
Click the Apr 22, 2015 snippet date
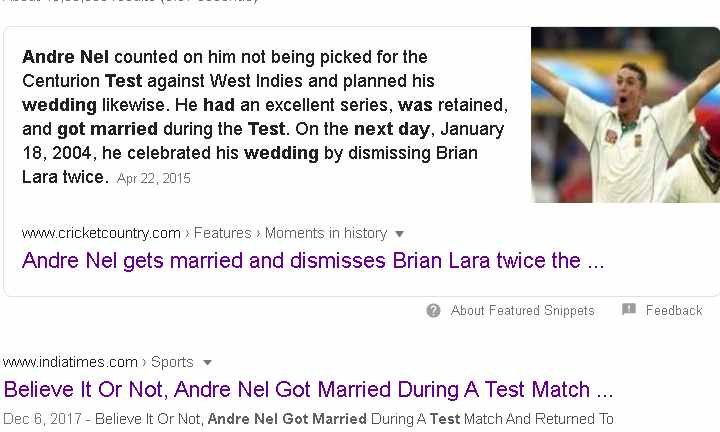click(153, 179)
